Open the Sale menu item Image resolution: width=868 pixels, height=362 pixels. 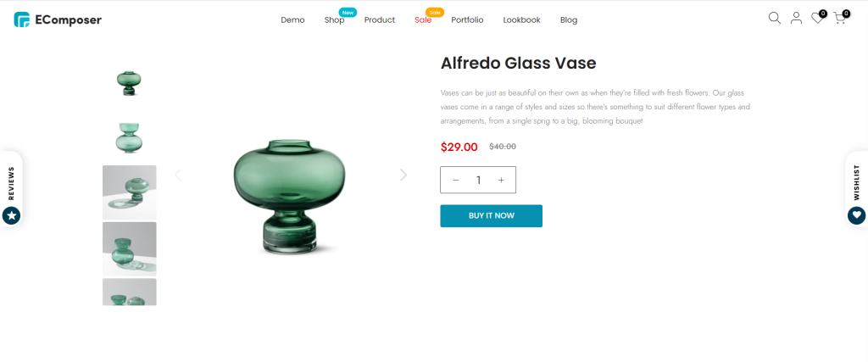click(423, 20)
